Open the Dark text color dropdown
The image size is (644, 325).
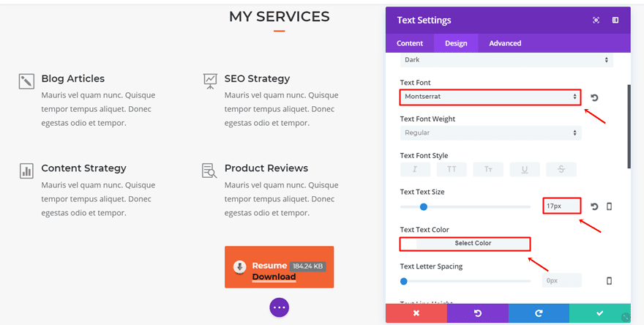(506, 60)
